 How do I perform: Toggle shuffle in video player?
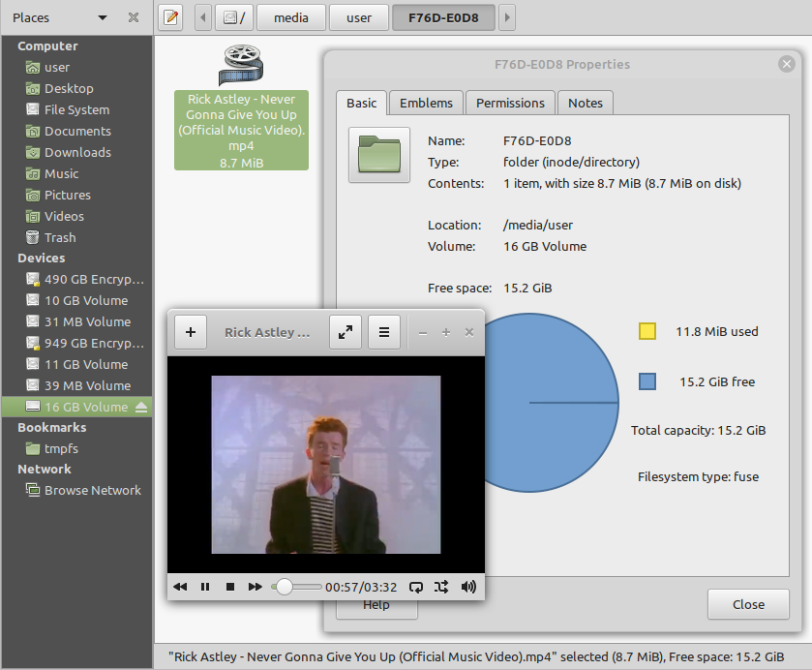[441, 587]
